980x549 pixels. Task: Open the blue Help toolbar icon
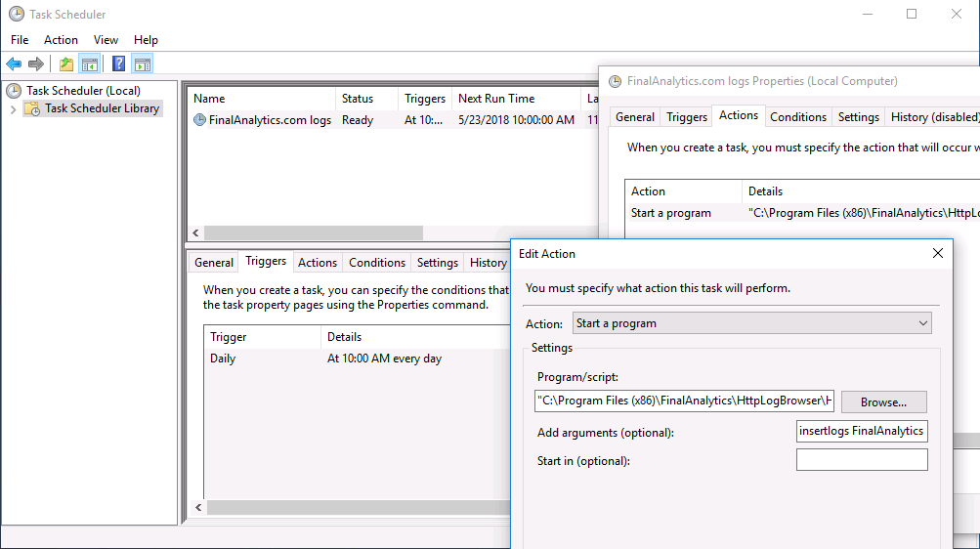coord(119,63)
